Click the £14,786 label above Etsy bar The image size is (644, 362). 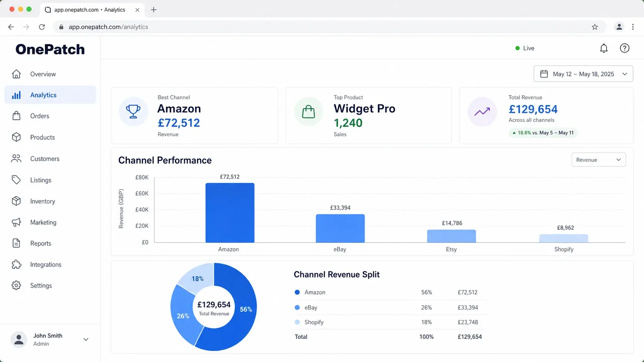point(452,223)
